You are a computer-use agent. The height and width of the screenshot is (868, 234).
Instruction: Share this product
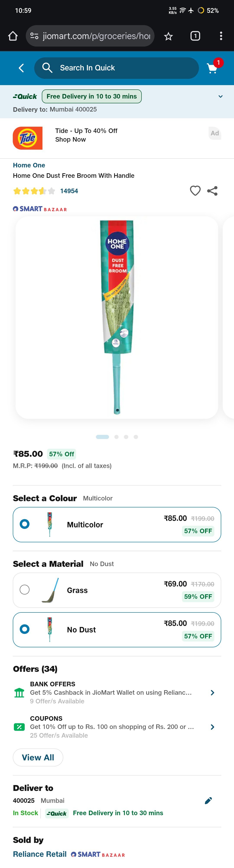tap(212, 191)
